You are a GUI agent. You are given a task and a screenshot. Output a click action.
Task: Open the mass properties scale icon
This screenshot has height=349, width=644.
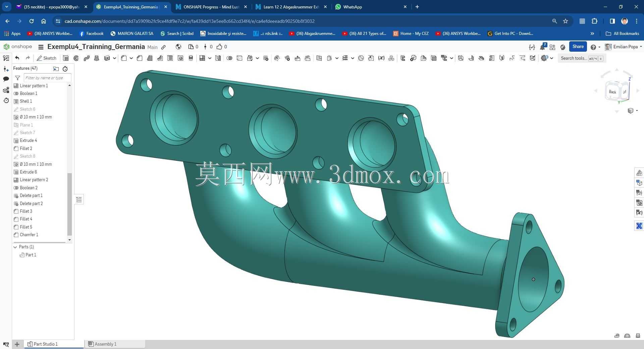(638, 336)
